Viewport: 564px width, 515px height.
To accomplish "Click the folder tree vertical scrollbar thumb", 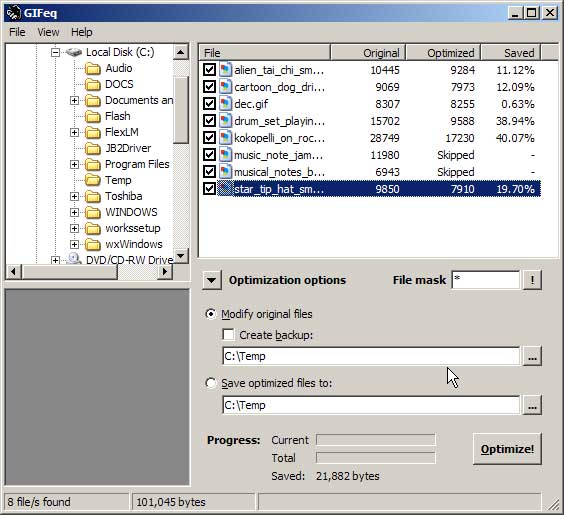I will coord(181,110).
